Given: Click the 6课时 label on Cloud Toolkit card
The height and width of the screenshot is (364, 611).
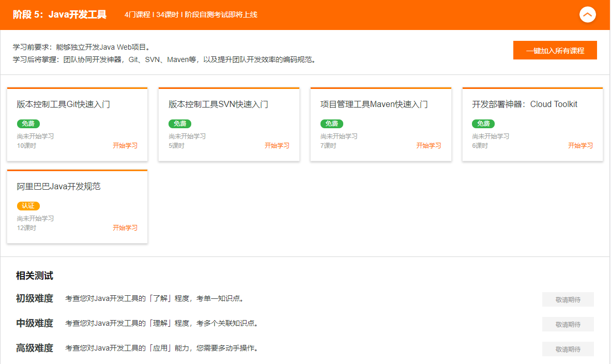Looking at the screenshot, I should (480, 145).
